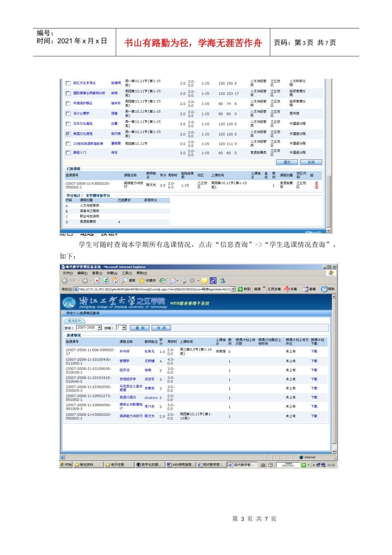Click 下载 link in 管理学 row
The height and width of the screenshot is (555, 392).
pos(314,361)
